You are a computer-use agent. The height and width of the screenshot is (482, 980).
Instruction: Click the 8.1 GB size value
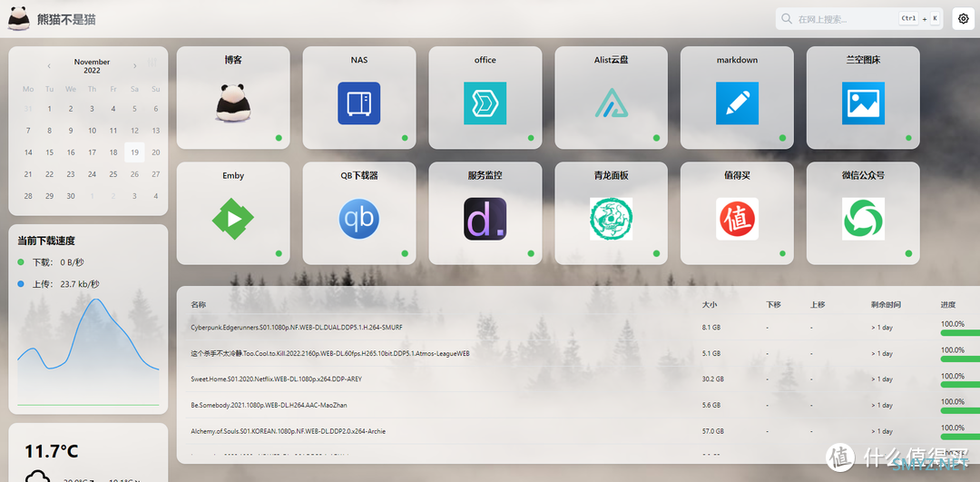coord(711,327)
